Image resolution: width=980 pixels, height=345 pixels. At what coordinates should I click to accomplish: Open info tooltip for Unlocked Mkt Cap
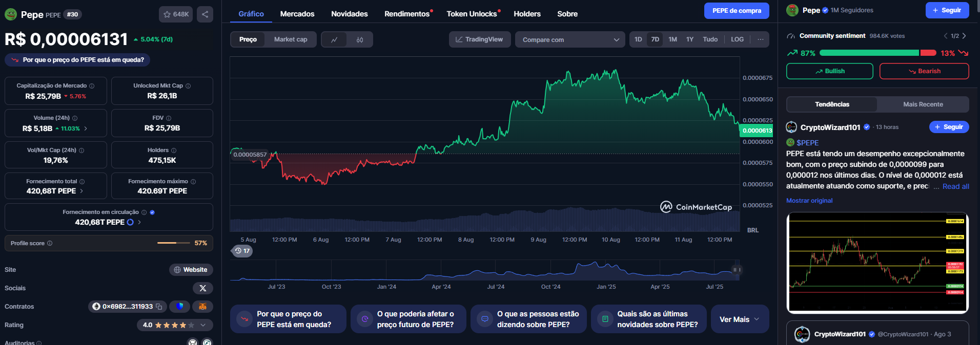pyautogui.click(x=188, y=86)
